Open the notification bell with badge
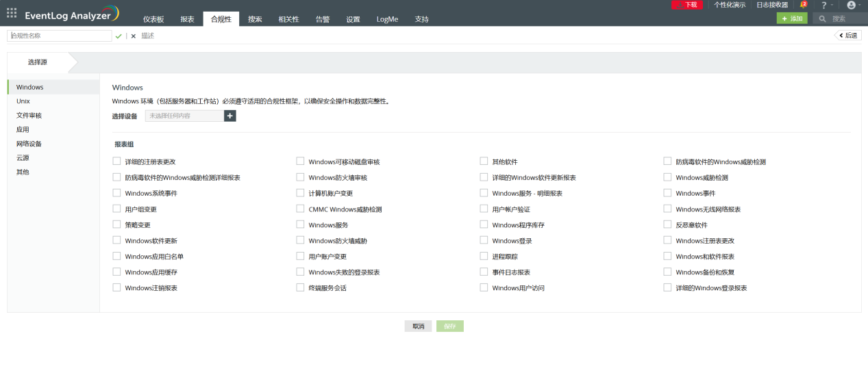868x386 pixels. pyautogui.click(x=803, y=5)
